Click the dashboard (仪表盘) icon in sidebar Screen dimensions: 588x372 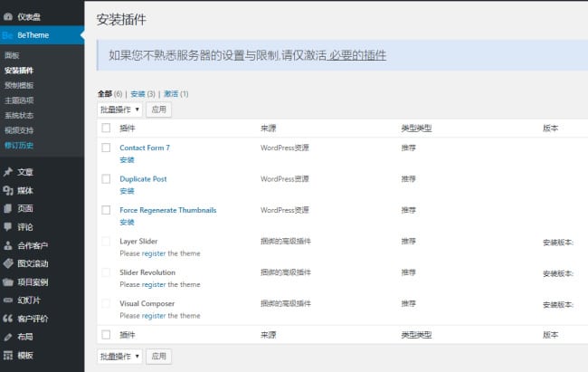click(8, 16)
